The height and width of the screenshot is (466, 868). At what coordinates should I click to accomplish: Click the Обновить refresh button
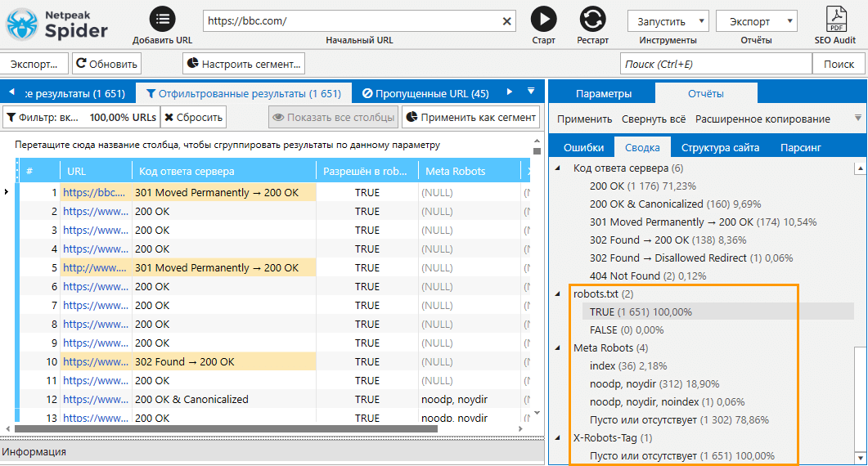(x=106, y=64)
